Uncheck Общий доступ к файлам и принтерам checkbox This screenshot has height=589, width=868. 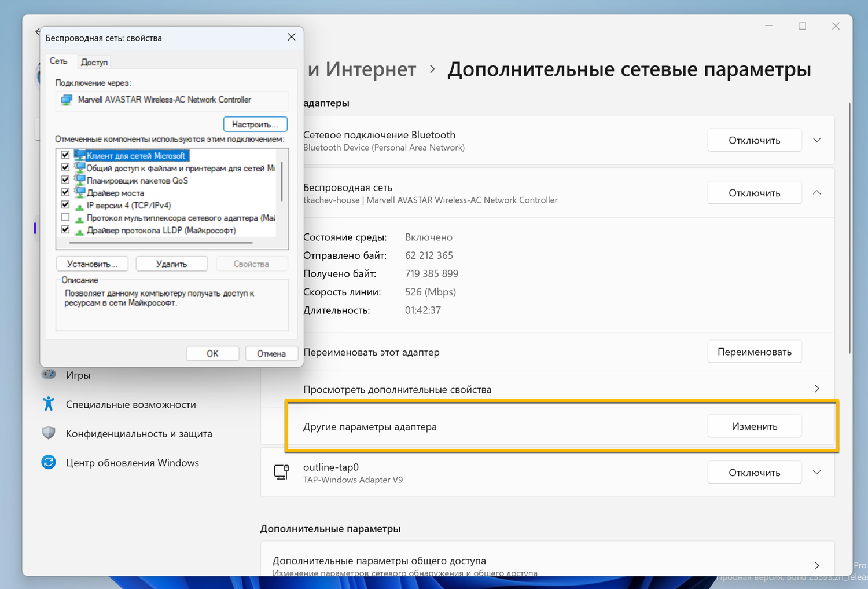65,167
